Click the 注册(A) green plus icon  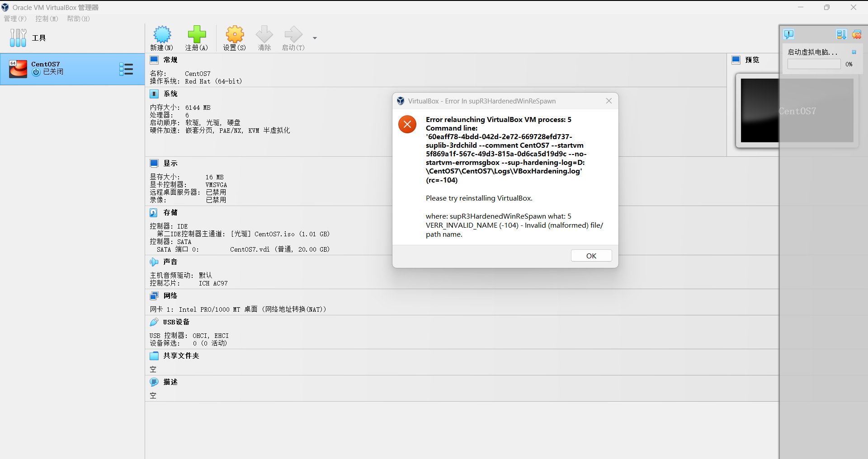click(x=197, y=34)
